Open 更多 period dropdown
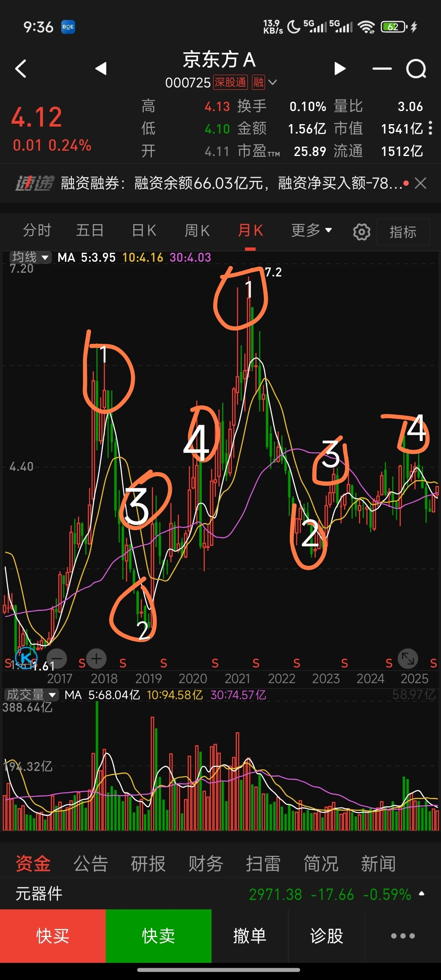The width and height of the screenshot is (441, 980). pos(311,231)
